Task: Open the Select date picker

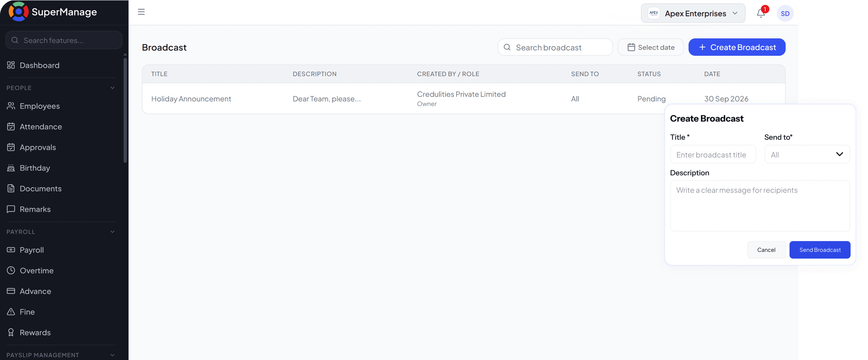Action: tap(651, 47)
